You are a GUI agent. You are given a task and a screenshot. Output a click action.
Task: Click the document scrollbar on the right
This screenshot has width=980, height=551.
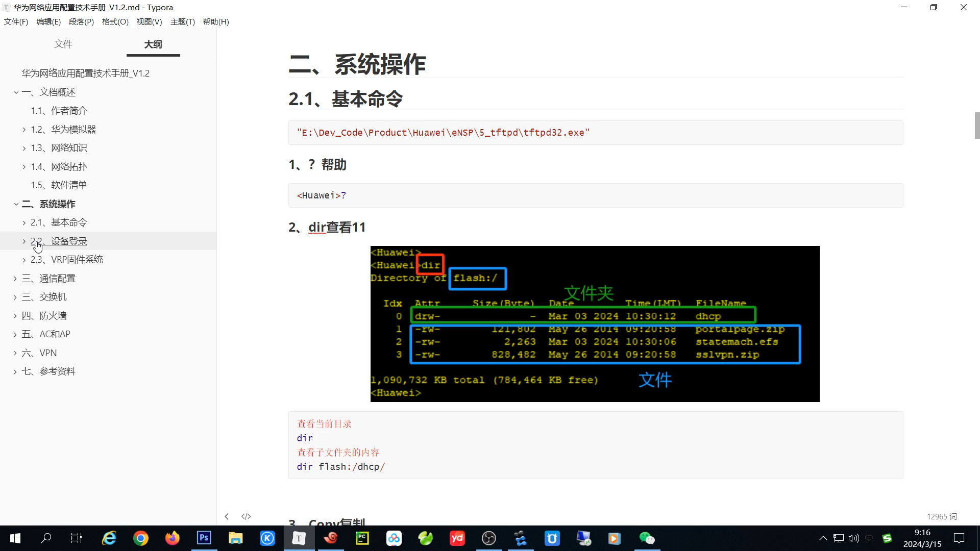976,126
